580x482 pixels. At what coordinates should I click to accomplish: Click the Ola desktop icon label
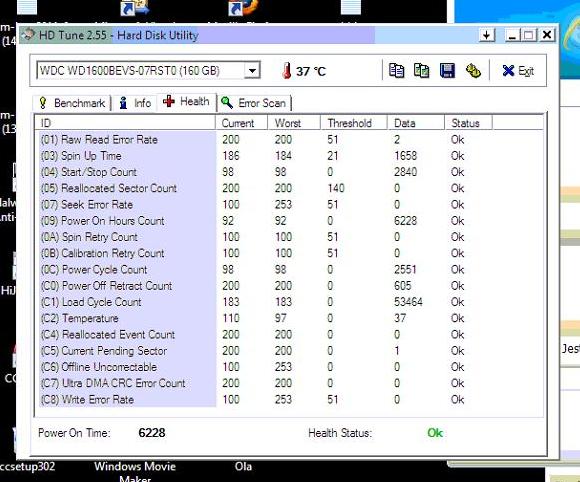click(243, 466)
